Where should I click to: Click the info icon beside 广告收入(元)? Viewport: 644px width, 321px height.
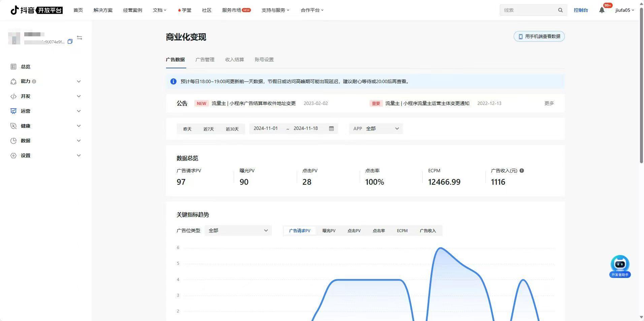(522, 171)
